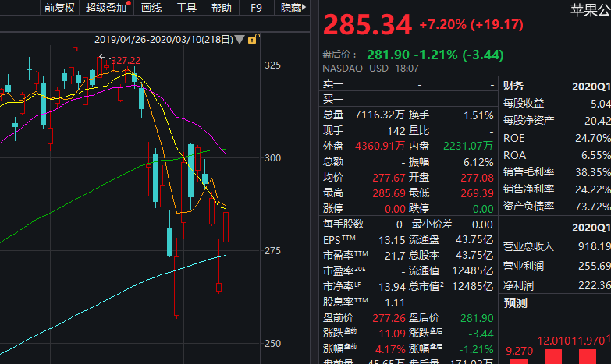
Task: Open the date range dropdown triangle
Action: click(240, 39)
